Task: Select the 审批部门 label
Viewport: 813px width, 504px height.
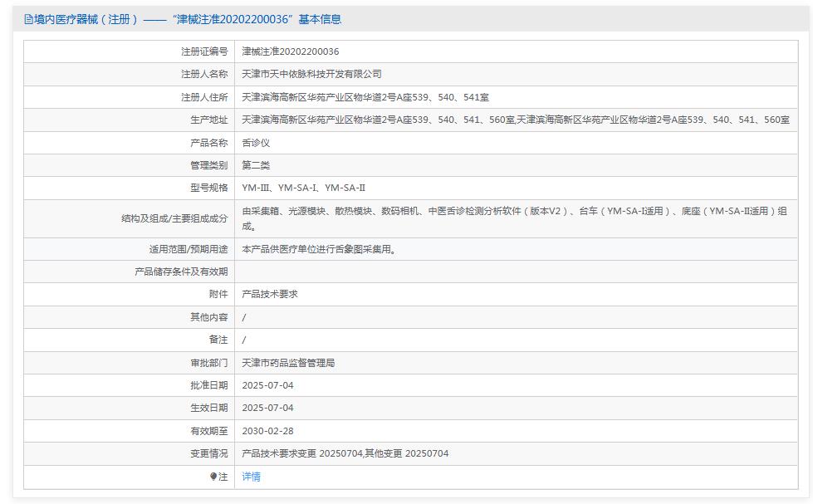Action: pos(209,363)
